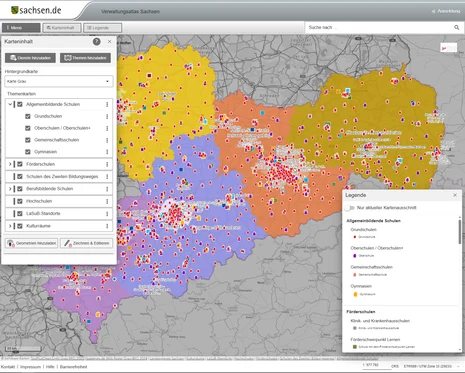This screenshot has width=465, height=373.
Task: Collapse Allgemeinbildende Schulen group
Action: point(10,104)
